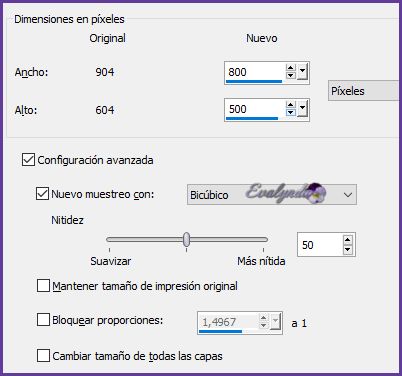Image resolution: width=402 pixels, height=376 pixels.
Task: Open the Píxeles units dropdown
Action: tap(364, 90)
